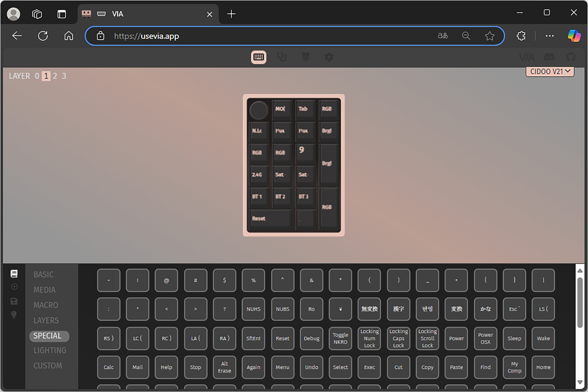
Task: Open browser Settings and more menu
Action: [549, 36]
